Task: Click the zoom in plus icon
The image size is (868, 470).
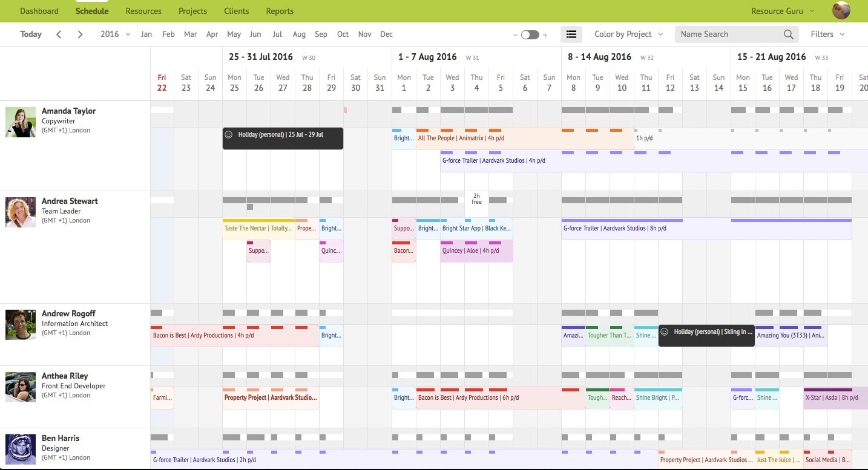Action: [544, 35]
